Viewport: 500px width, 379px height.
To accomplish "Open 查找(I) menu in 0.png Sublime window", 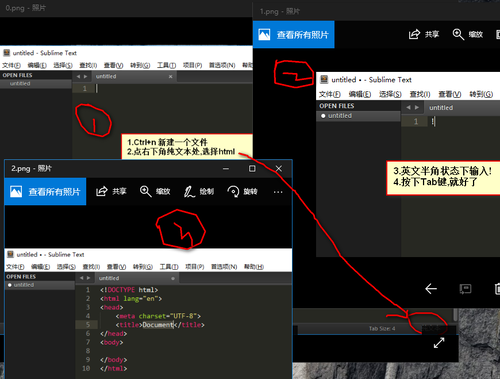I will click(x=88, y=65).
